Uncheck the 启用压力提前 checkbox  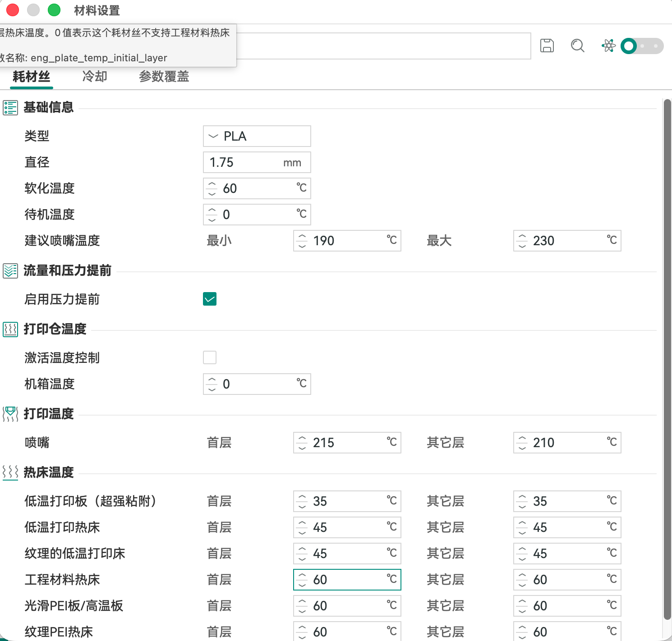[x=210, y=299]
